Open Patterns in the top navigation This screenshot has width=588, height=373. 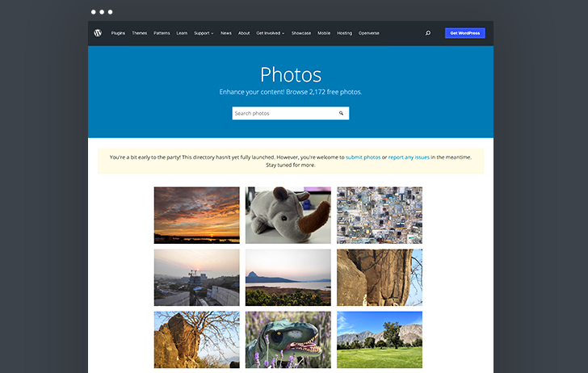[x=162, y=33]
